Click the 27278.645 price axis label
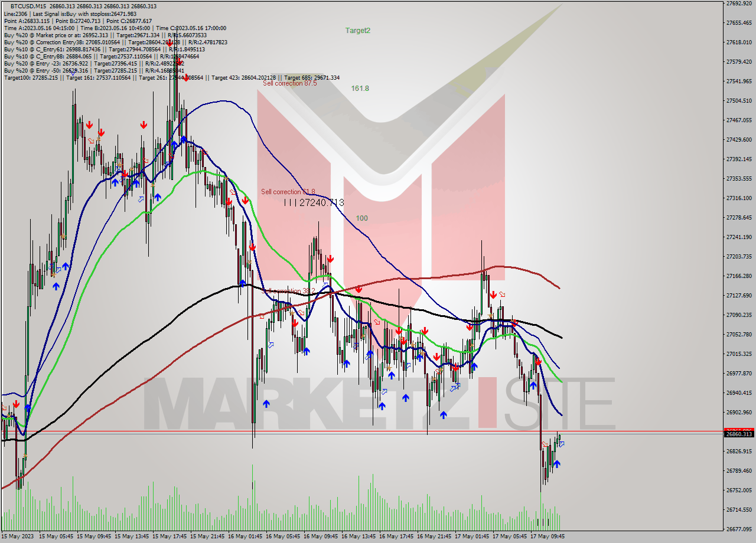 click(x=739, y=217)
